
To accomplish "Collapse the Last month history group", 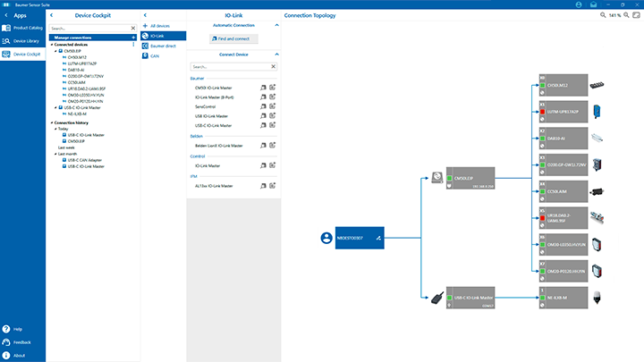I will tap(55, 154).
